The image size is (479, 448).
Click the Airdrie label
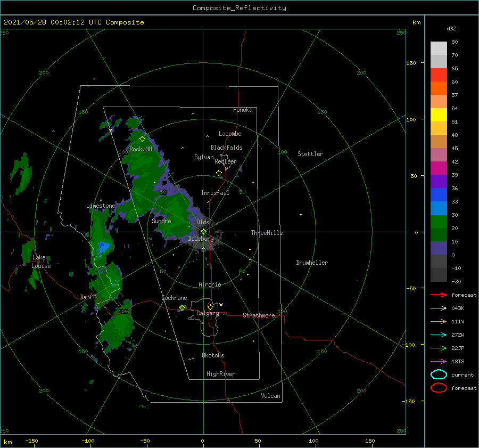click(x=210, y=284)
